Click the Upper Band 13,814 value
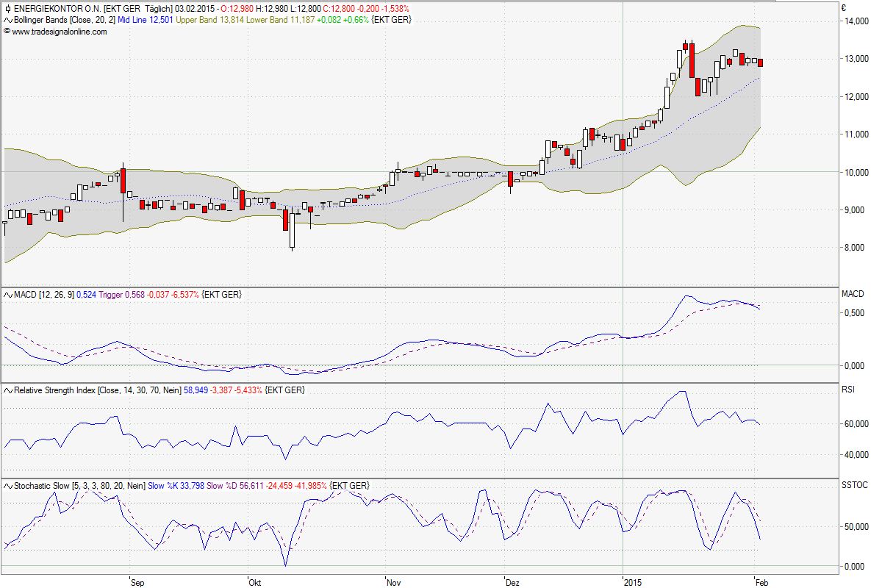Screen dimensions: 882x588 211,20
